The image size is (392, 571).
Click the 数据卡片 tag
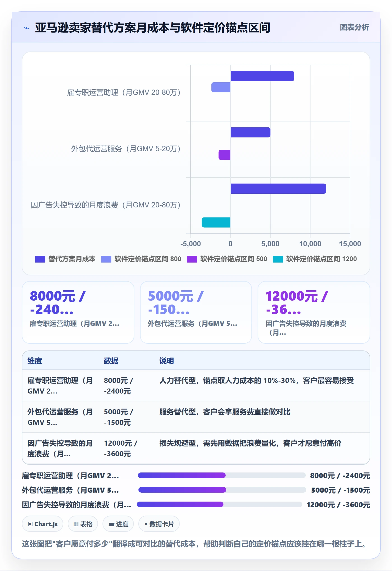[159, 524]
